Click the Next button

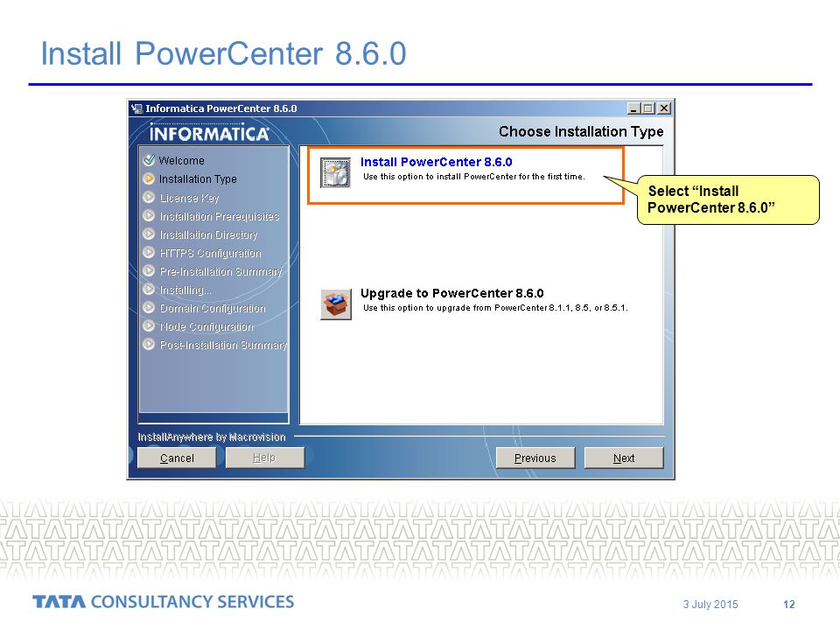pos(624,458)
